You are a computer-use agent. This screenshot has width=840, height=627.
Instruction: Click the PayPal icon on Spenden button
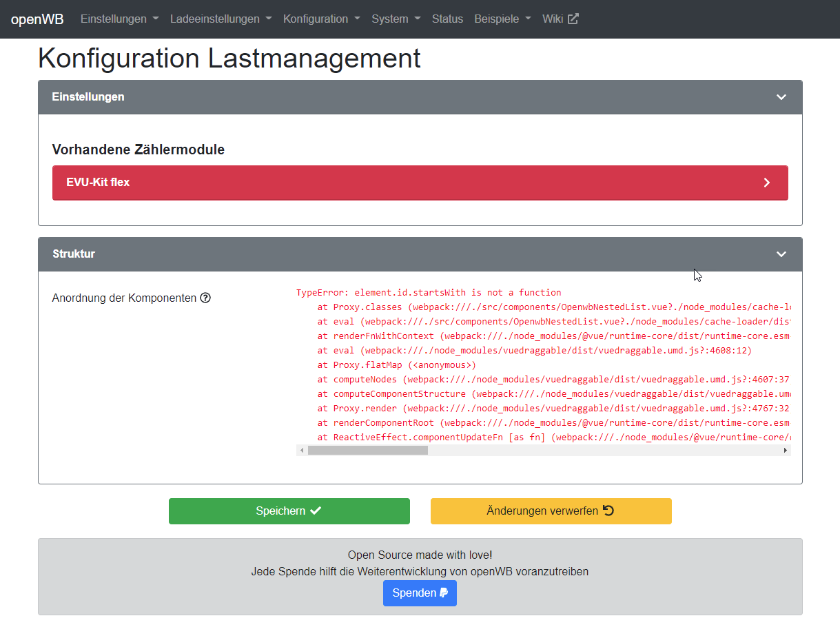444,593
